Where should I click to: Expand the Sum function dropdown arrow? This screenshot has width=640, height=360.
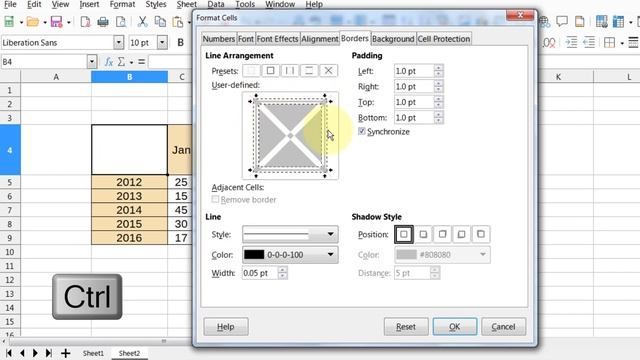[131, 62]
